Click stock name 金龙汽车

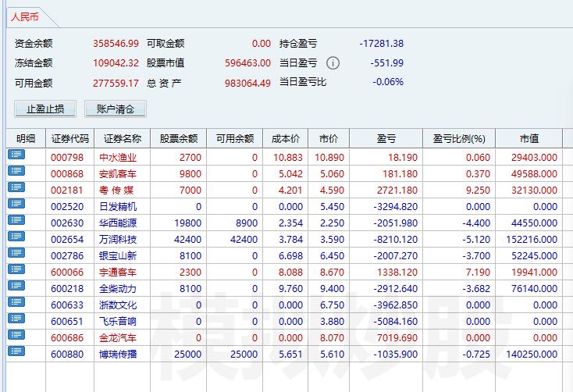118,338
